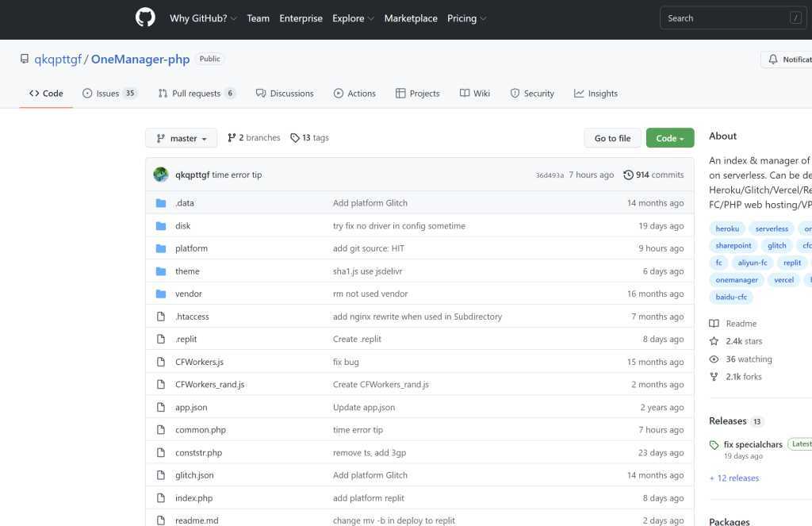The width and height of the screenshot is (812, 526).
Task: Switch to the Actions tab
Action: (354, 94)
